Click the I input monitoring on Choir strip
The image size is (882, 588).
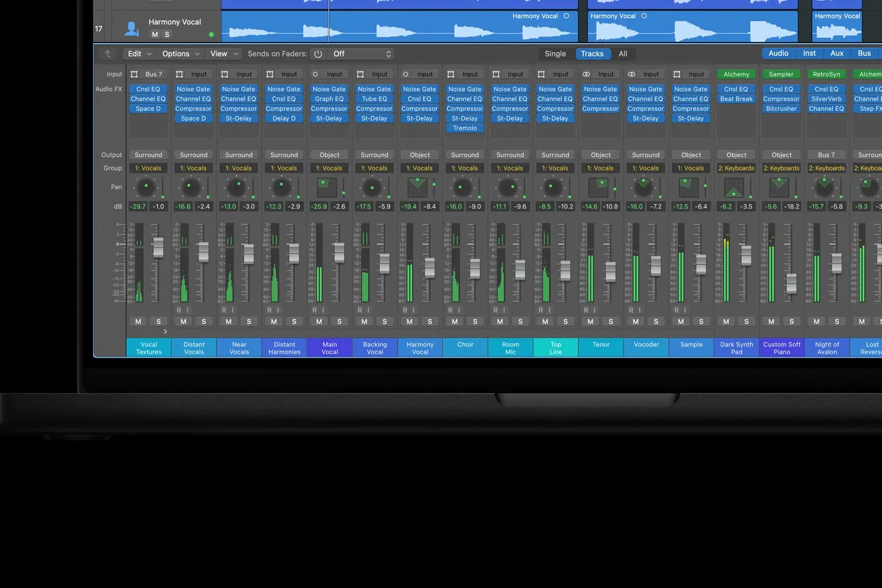tap(459, 310)
